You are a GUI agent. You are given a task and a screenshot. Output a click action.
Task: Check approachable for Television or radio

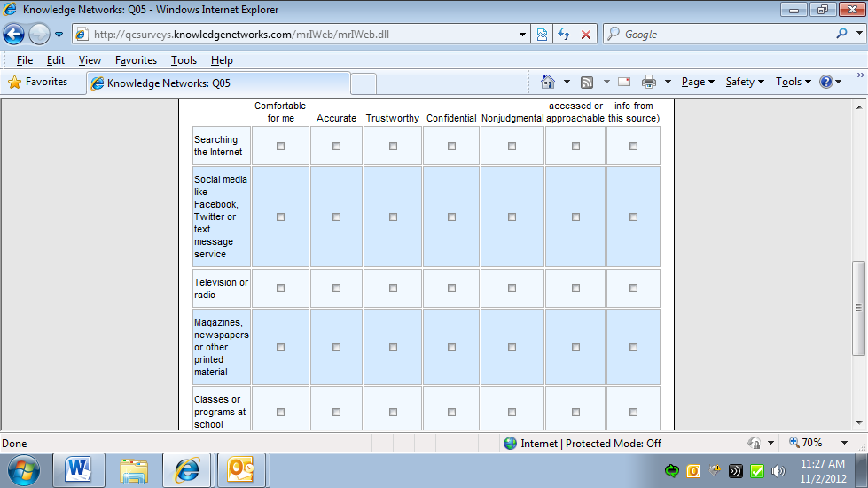coord(575,288)
